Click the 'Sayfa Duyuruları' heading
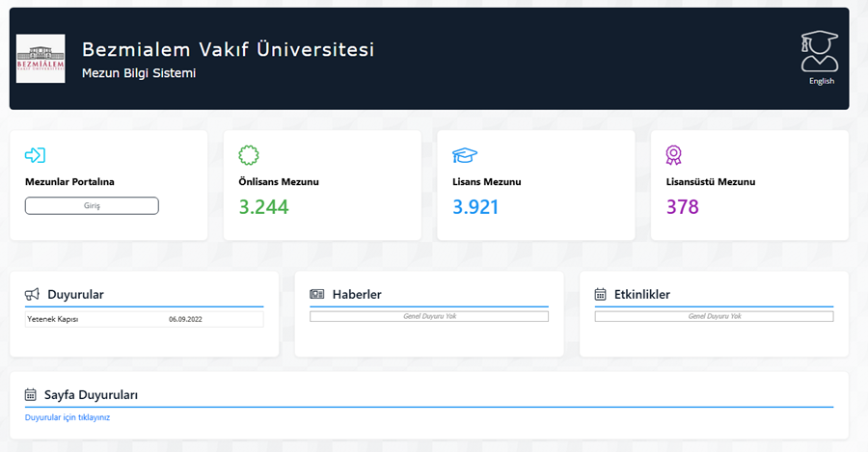868x452 pixels. 92,395
